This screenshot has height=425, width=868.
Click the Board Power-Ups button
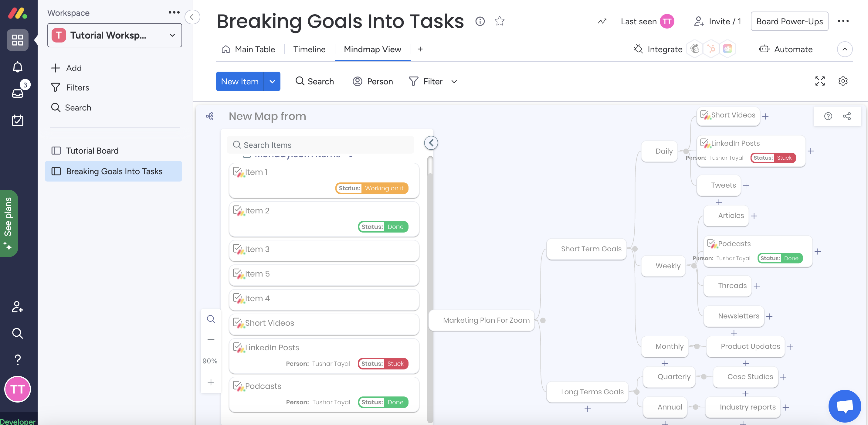(x=789, y=21)
